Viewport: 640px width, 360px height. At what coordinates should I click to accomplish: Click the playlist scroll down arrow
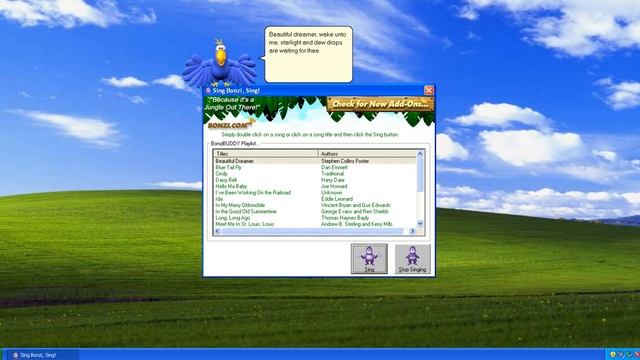click(420, 224)
